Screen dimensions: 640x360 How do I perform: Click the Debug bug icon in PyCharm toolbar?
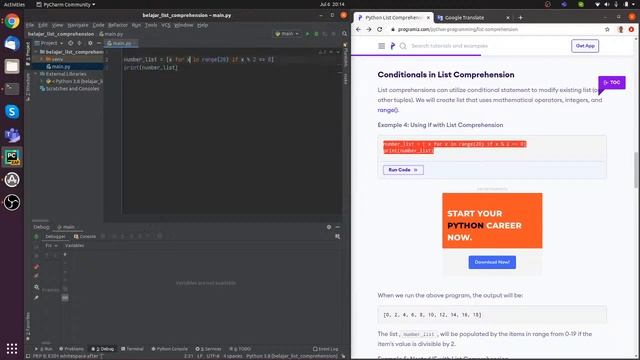pos(316,34)
